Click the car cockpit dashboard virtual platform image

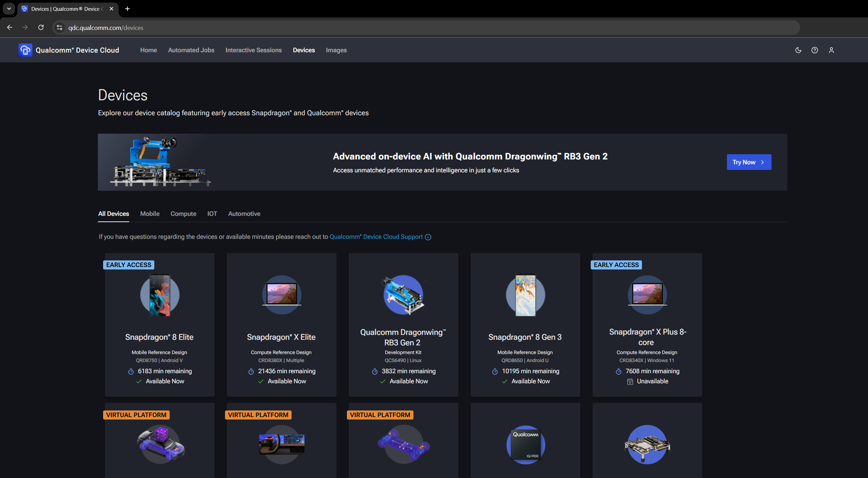pyautogui.click(x=282, y=445)
